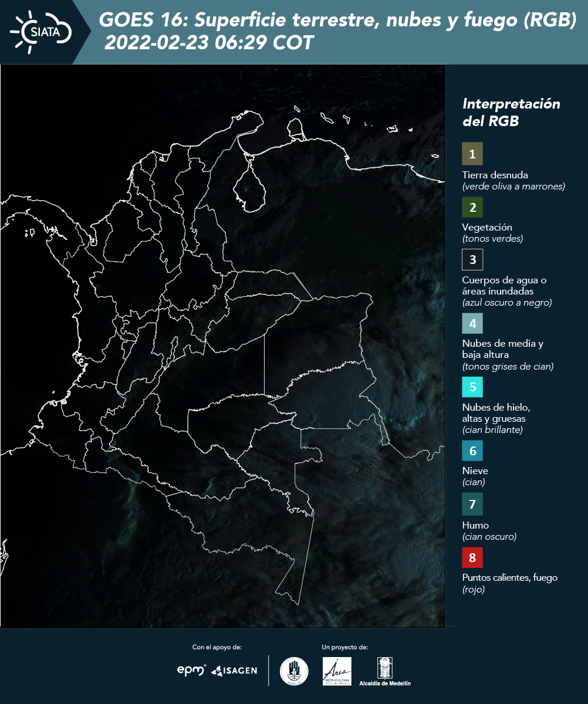This screenshot has width=588, height=704.
Task: Click the 'Tierra desnuda' label
Action: (x=495, y=175)
